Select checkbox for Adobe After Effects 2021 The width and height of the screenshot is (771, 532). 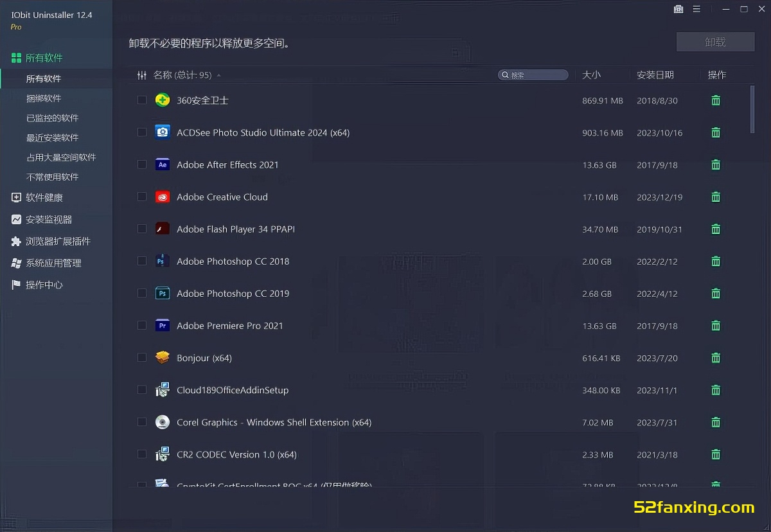142,164
